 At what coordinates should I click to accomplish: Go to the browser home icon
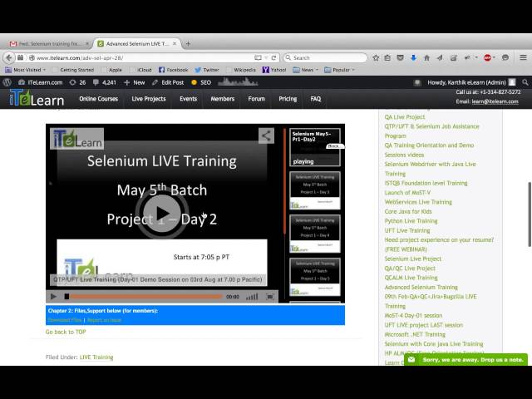click(426, 57)
